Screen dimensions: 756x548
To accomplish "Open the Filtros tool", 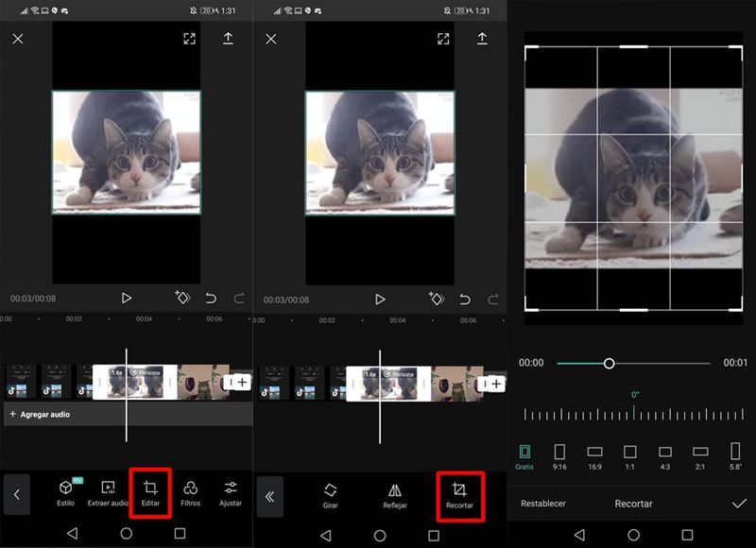I will 190,493.
